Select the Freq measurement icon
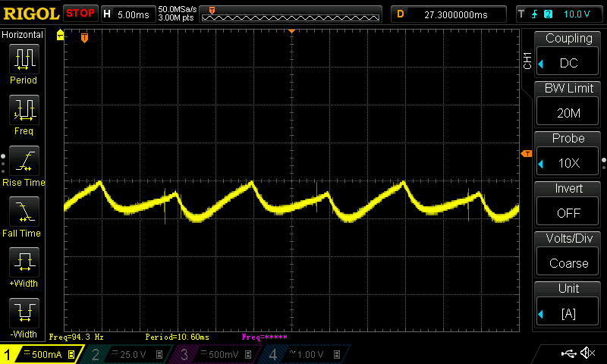Image resolution: width=607 pixels, height=364 pixels. click(24, 110)
